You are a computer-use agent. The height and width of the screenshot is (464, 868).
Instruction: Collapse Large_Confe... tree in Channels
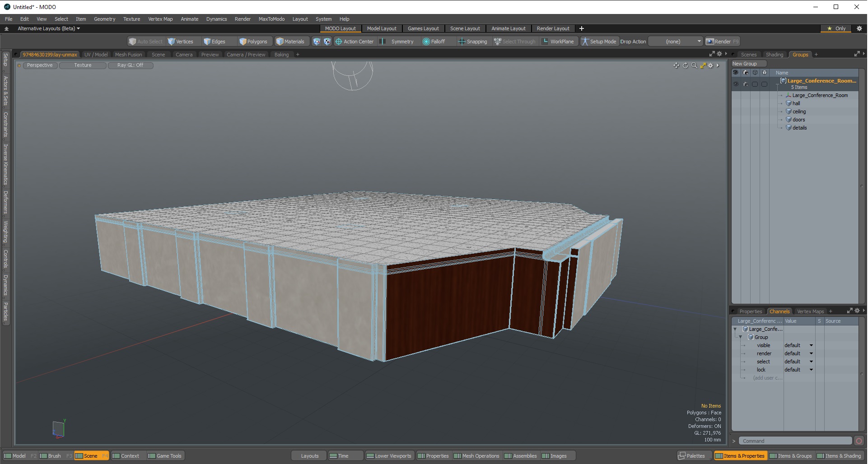click(735, 329)
